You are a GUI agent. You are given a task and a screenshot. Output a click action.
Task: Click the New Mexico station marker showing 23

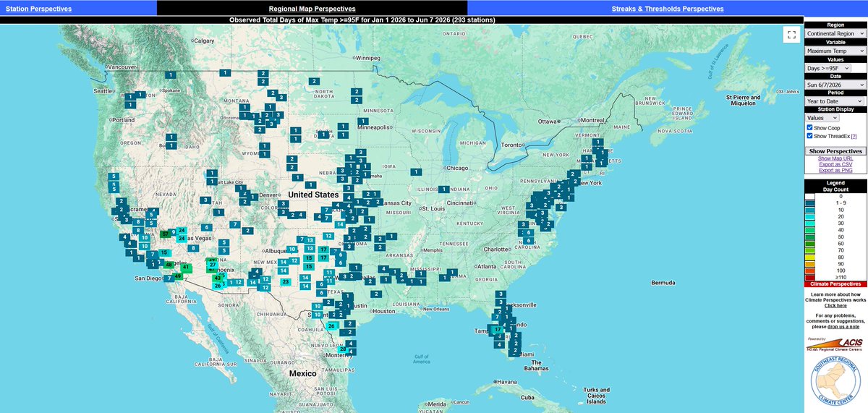[286, 281]
